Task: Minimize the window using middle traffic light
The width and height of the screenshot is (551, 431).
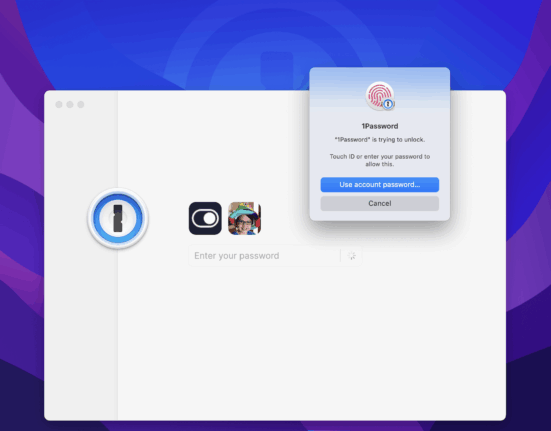Action: (x=70, y=104)
